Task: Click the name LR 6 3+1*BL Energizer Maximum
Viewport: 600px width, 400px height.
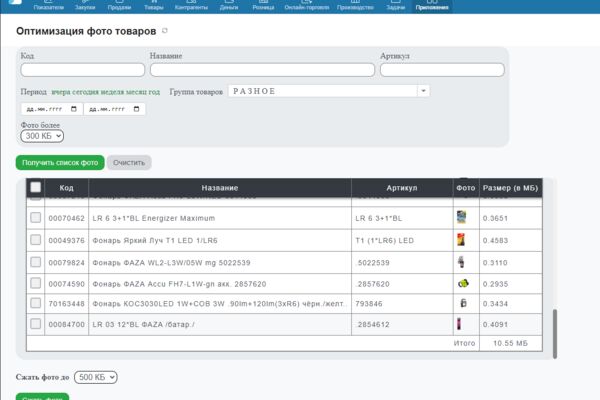Action: tap(154, 218)
